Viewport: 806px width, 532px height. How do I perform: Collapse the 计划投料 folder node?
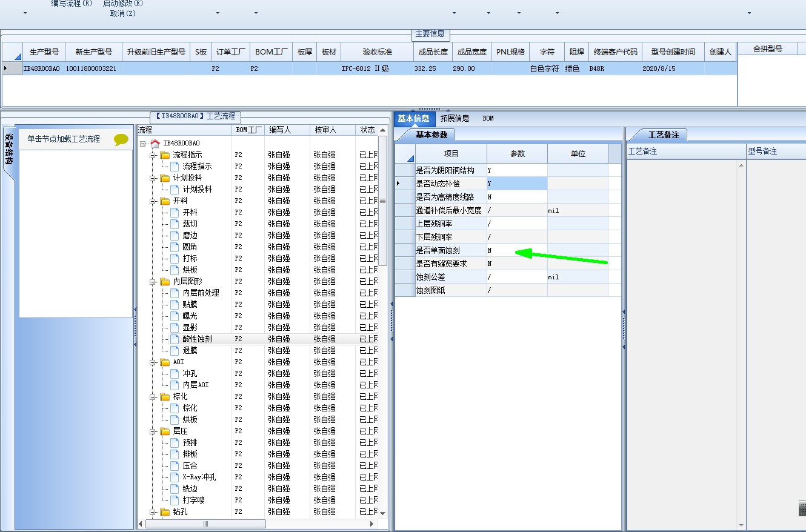coord(153,178)
